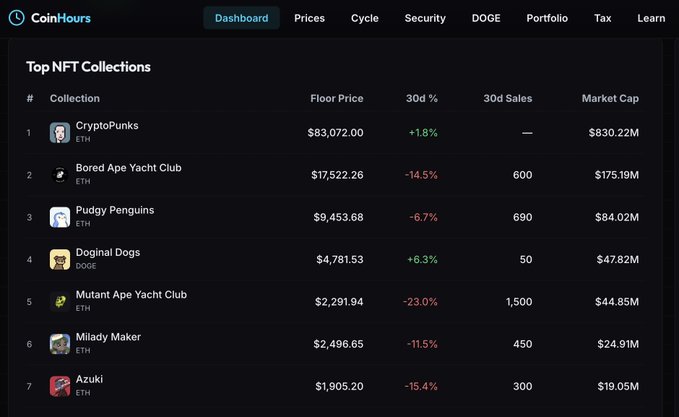Image resolution: width=679 pixels, height=417 pixels.
Task: Click the DOGE chain label under Doginal Dogs
Action: [86, 266]
